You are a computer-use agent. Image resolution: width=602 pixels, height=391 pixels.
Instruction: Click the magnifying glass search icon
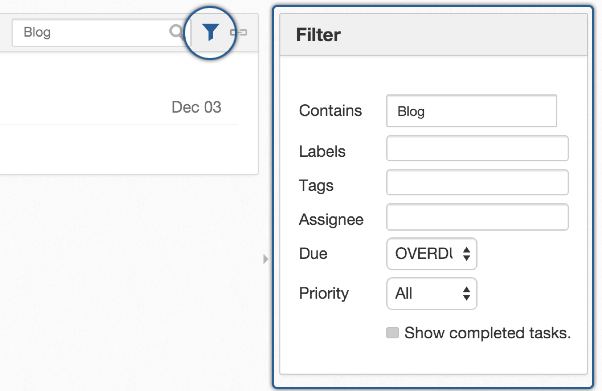pyautogui.click(x=177, y=32)
